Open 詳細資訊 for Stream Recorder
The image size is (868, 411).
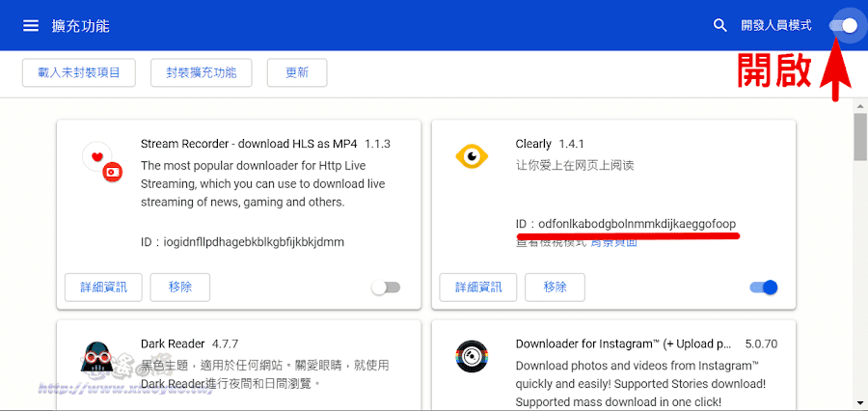point(103,287)
